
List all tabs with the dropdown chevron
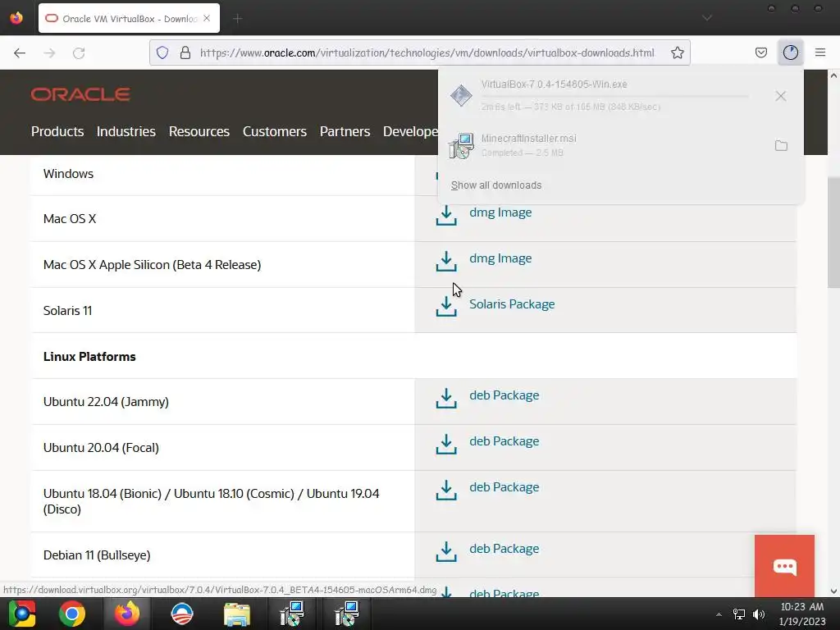[707, 18]
